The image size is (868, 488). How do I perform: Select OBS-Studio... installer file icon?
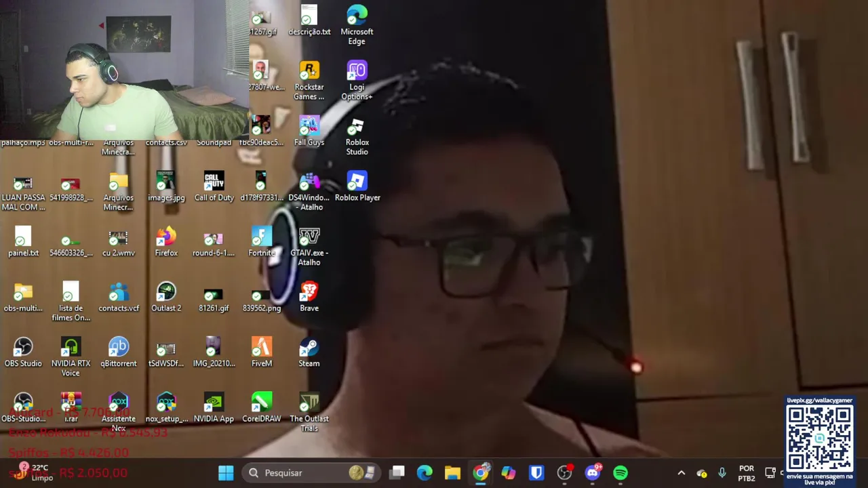click(23, 407)
